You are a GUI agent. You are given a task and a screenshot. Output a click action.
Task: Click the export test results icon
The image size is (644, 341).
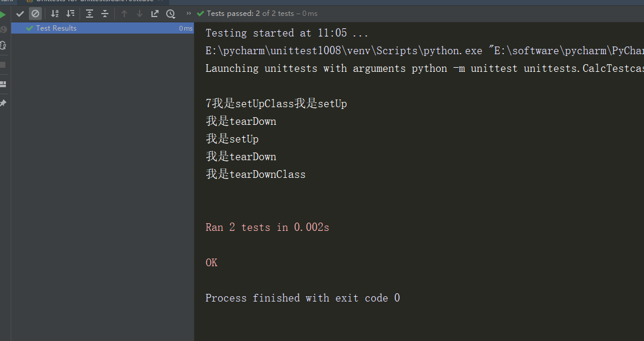[154, 13]
